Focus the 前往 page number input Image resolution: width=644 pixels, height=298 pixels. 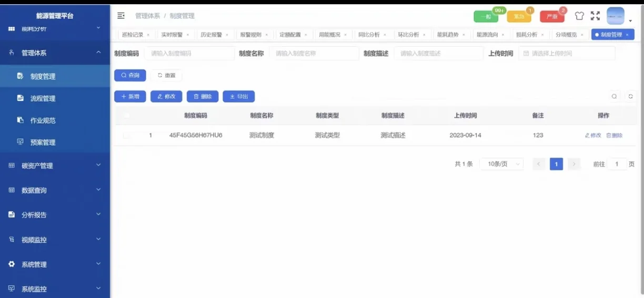tap(617, 164)
